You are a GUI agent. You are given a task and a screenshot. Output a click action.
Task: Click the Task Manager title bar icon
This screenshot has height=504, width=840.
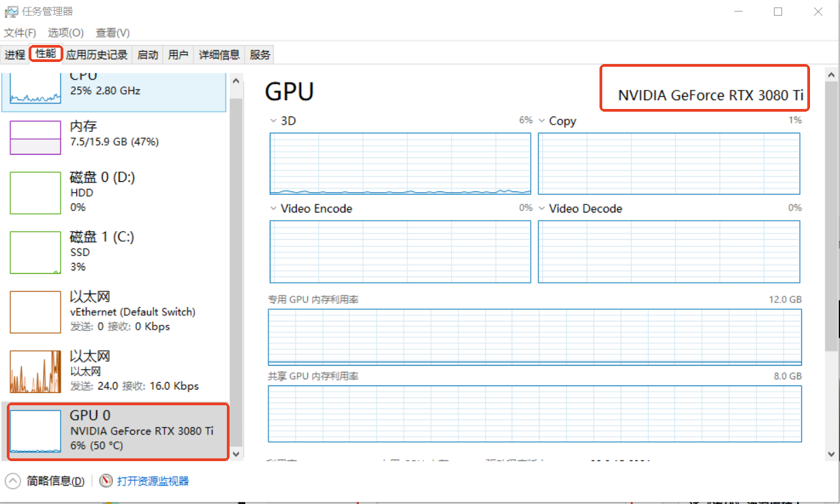(12, 12)
